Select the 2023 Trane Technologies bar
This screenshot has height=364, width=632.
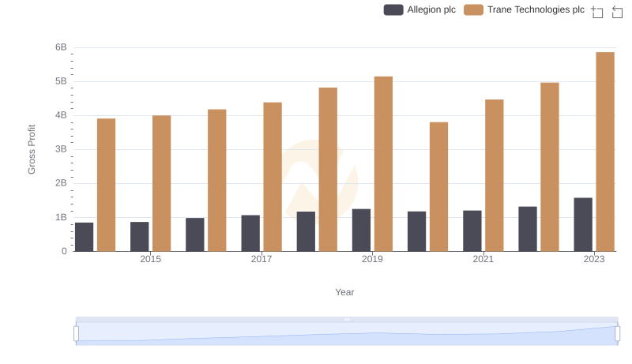tap(605, 152)
